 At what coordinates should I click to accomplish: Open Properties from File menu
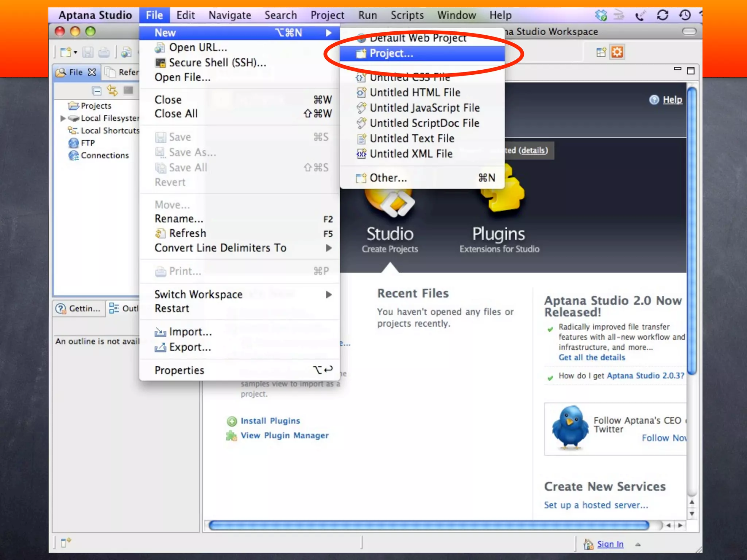coord(239,370)
